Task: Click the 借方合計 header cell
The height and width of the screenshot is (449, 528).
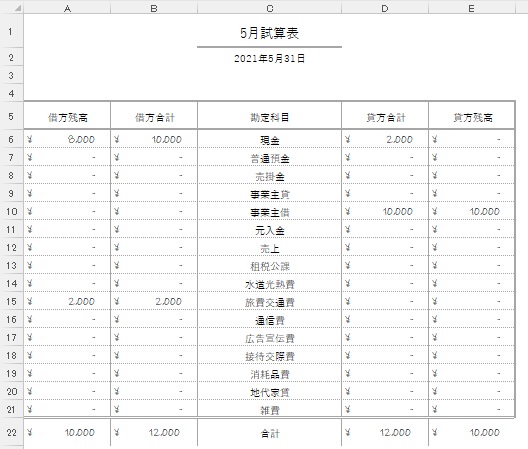Action: click(154, 115)
